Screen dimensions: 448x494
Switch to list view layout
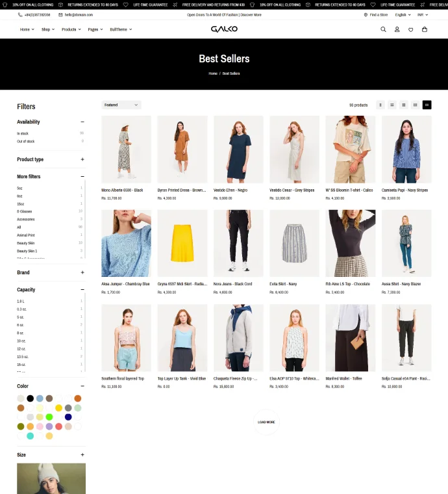[x=392, y=105]
